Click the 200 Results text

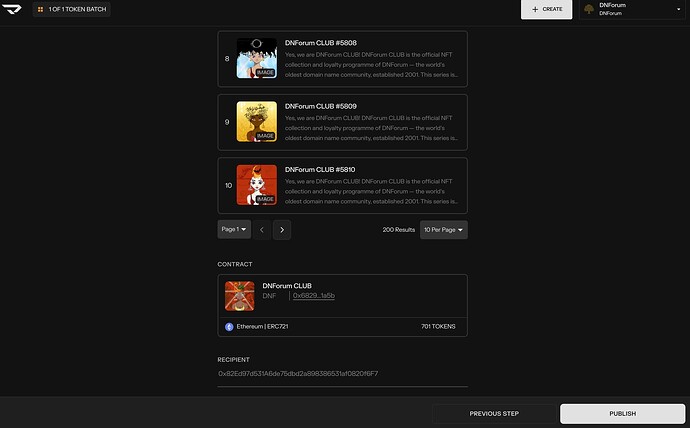[x=399, y=230]
